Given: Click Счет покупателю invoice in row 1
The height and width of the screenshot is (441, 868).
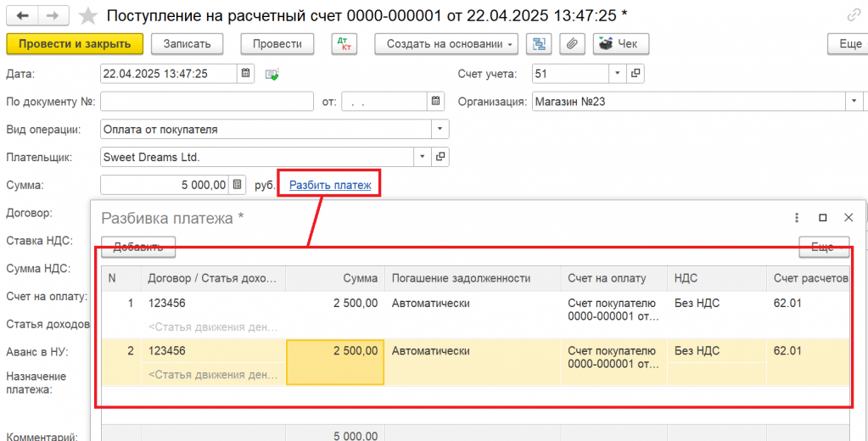Looking at the screenshot, I should point(613,311).
